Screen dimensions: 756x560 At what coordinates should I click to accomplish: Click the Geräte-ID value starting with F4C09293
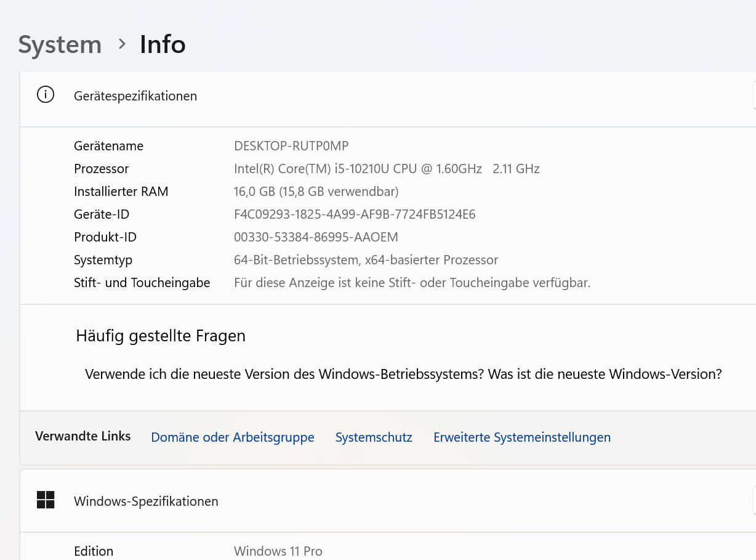[355, 214]
